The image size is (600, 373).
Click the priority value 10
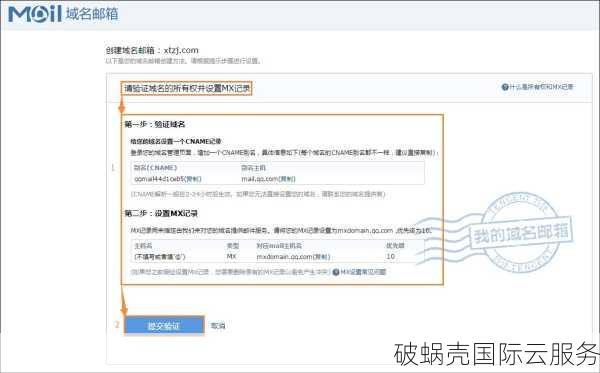coord(390,256)
